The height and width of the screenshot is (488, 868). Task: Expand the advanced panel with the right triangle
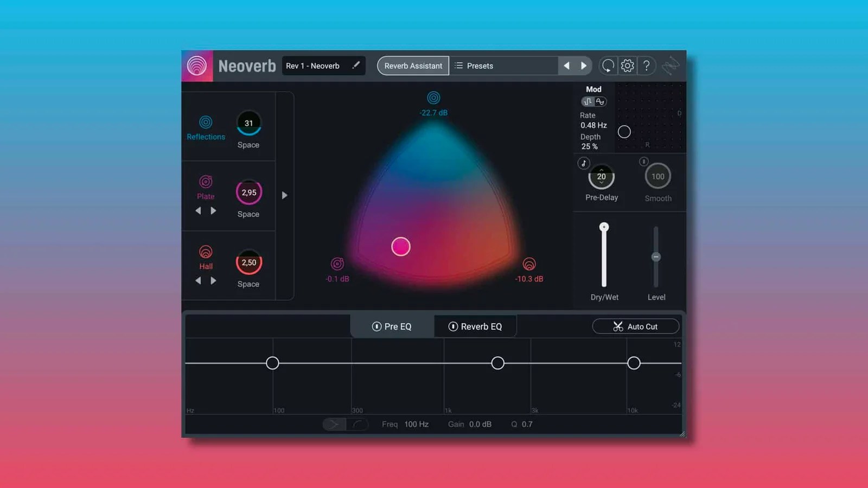click(284, 195)
